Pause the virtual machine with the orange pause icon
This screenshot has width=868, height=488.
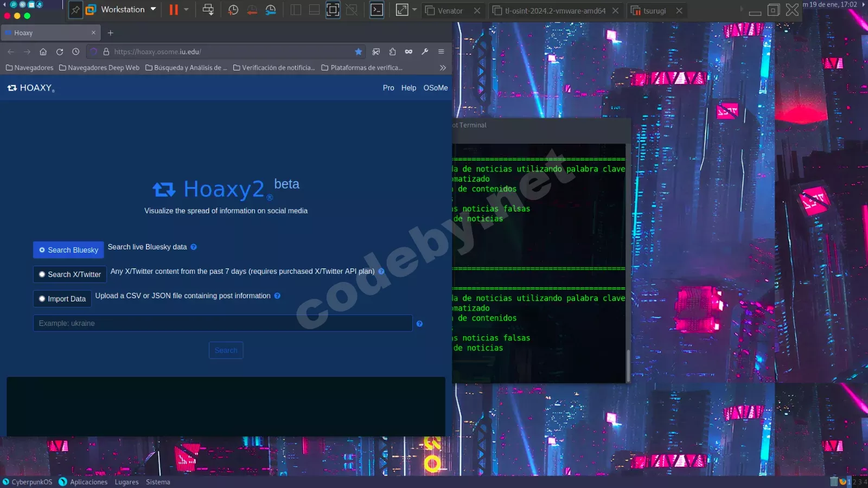[173, 10]
